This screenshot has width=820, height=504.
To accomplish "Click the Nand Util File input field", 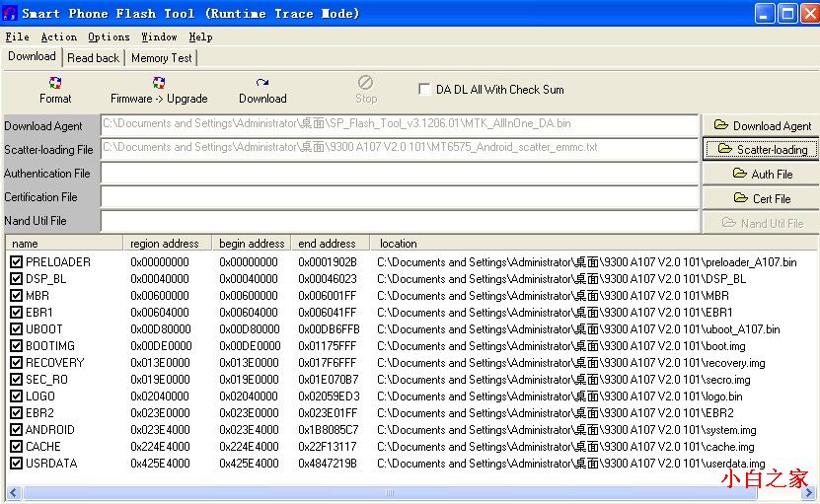I will pos(400,221).
